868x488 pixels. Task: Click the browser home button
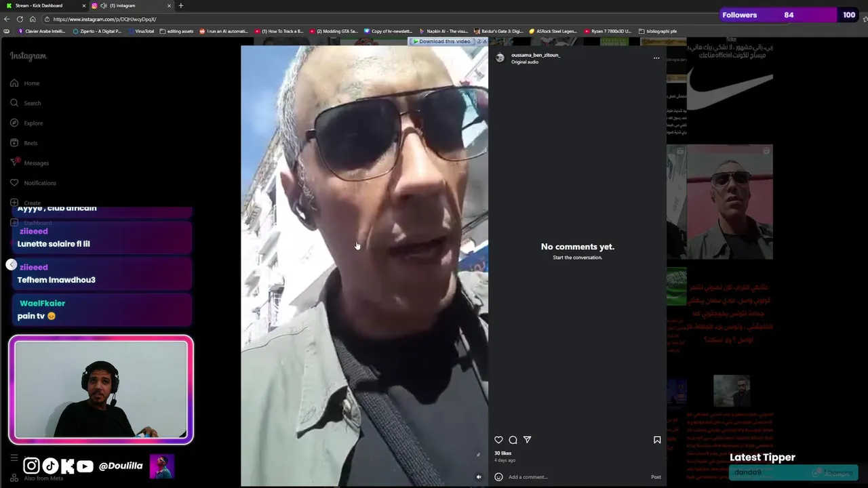point(32,19)
